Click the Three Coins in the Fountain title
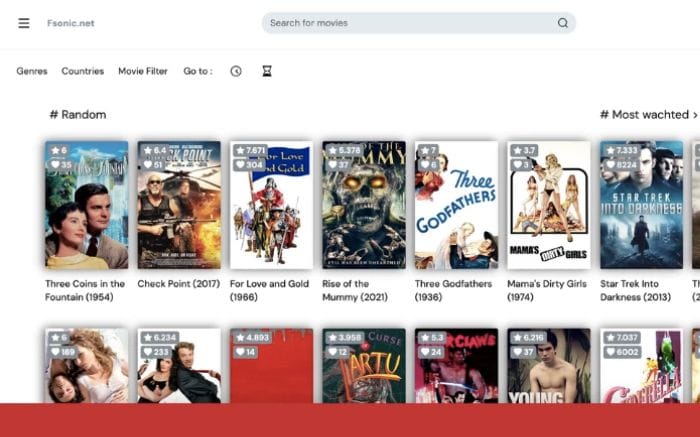Viewport: 700px width, 437px height. tap(85, 290)
